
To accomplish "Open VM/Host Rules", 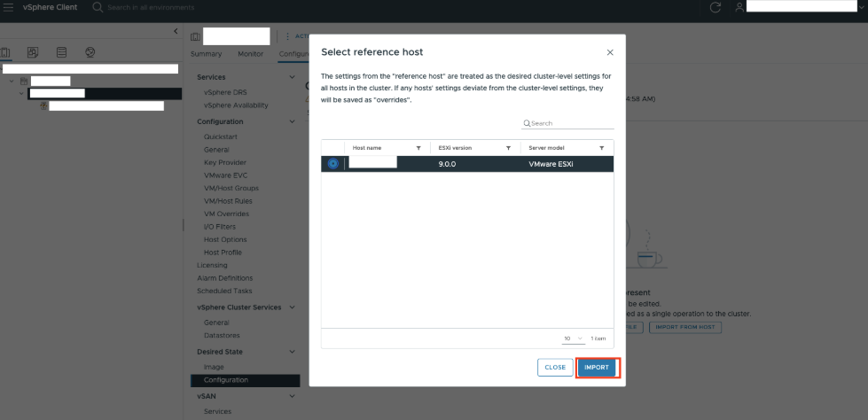I will pos(228,201).
